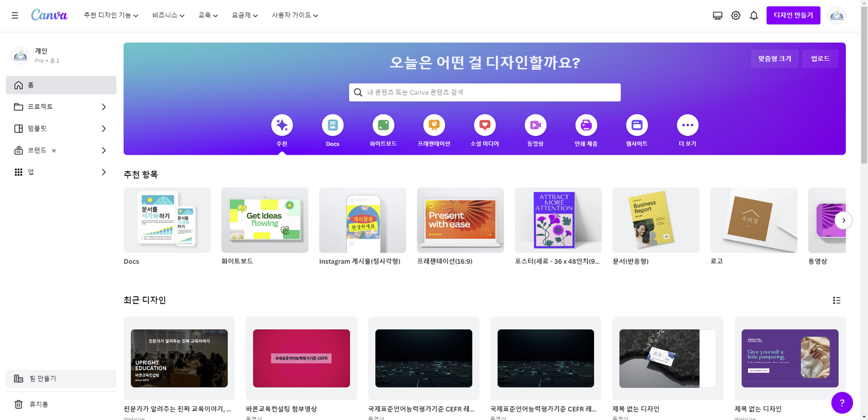Click the notifications bell icon
Screen dimensions: 868x420
(754, 16)
